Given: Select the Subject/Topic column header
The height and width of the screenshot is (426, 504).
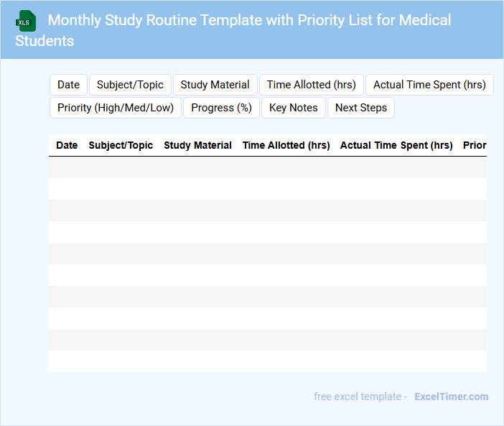Looking at the screenshot, I should pos(121,145).
